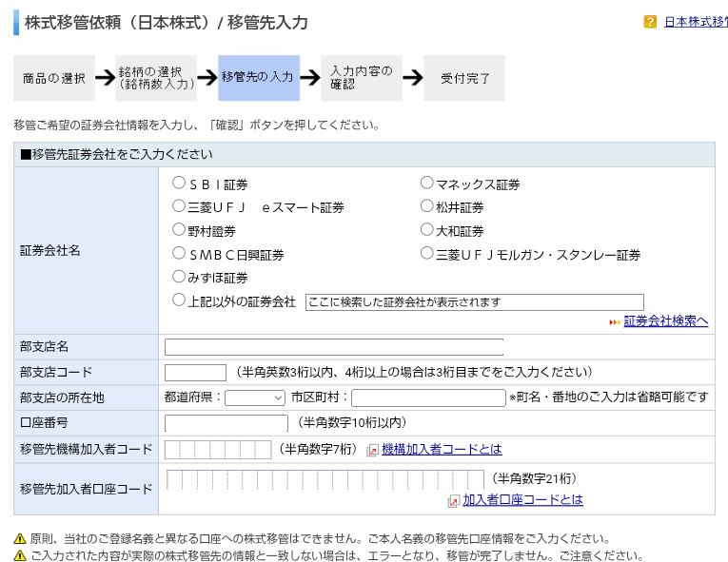Screen dimensions: 728x562
Task: Open the 日本株式移管 help link
Action: 695,22
